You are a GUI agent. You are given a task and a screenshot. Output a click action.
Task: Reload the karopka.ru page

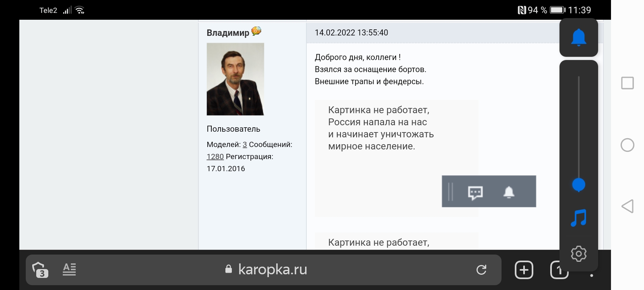(481, 270)
